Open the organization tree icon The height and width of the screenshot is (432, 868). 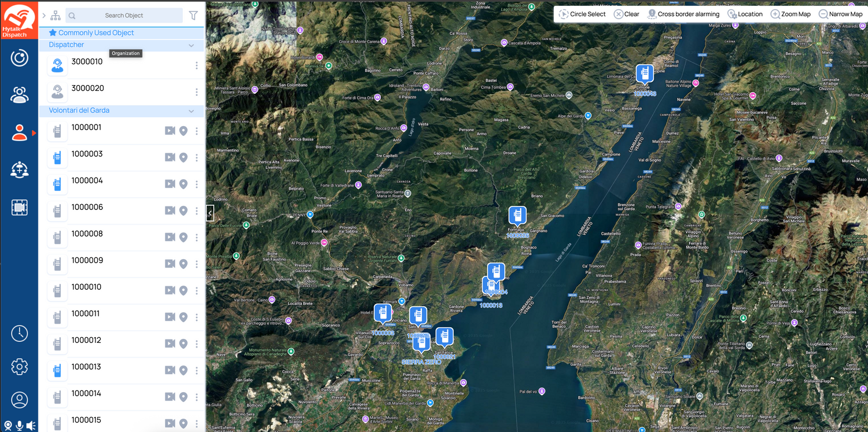click(x=56, y=16)
